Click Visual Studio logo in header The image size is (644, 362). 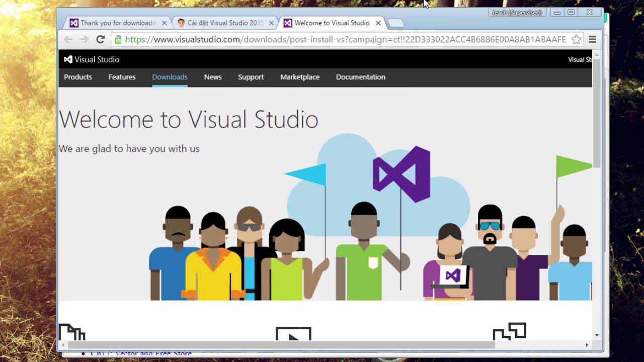(92, 59)
